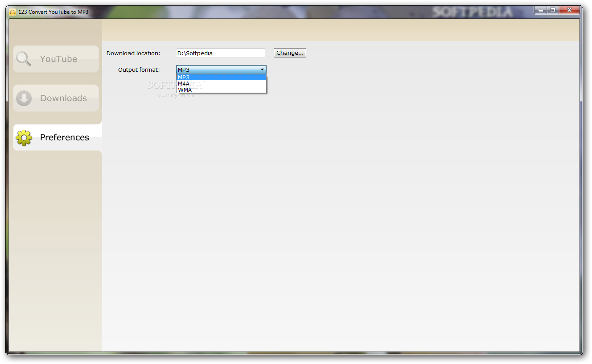Close the 123 Convert YouTube to MP3 window

(570, 10)
